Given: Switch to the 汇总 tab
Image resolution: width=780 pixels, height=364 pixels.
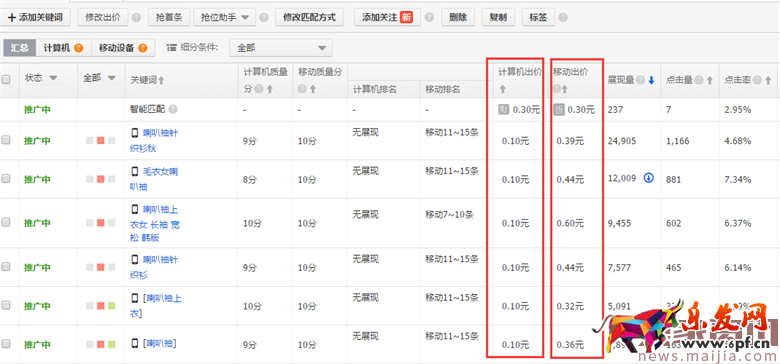Looking at the screenshot, I should coord(19,48).
